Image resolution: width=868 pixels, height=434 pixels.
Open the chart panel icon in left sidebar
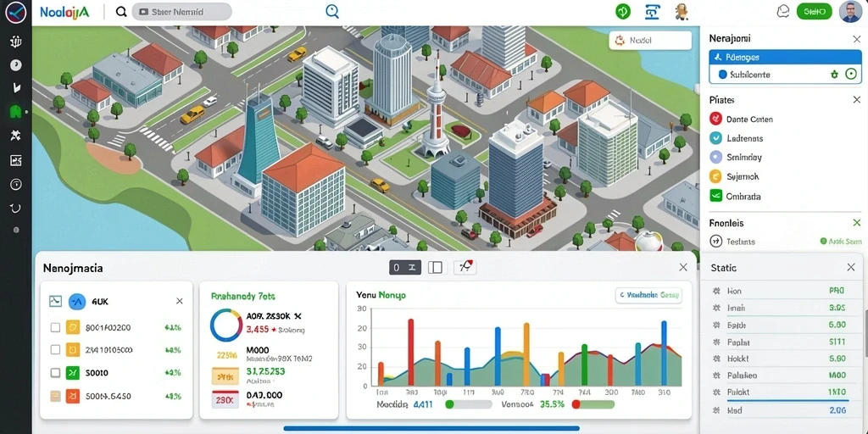[x=15, y=160]
